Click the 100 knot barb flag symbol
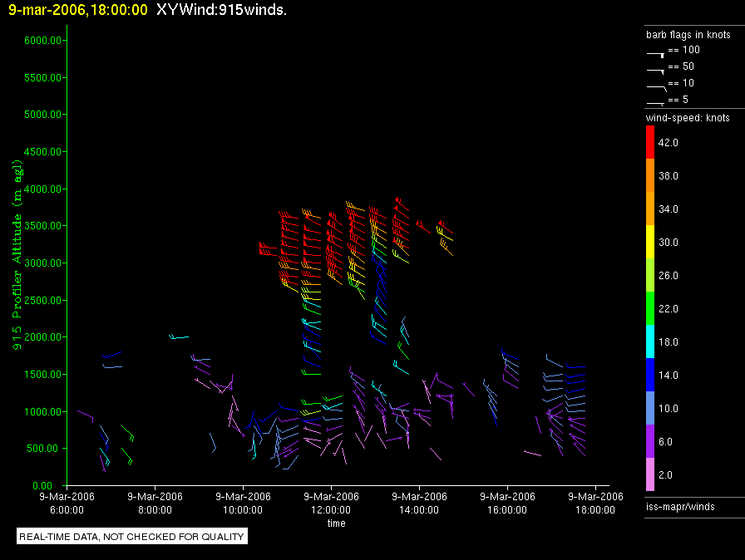 655,54
